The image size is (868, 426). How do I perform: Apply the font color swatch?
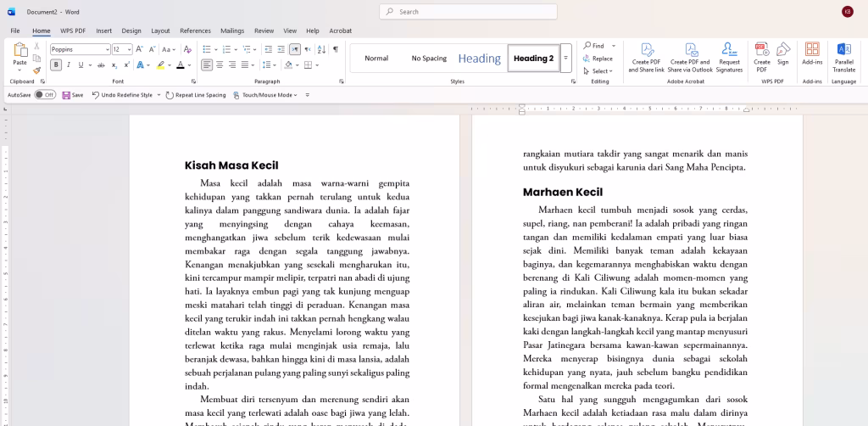(180, 65)
